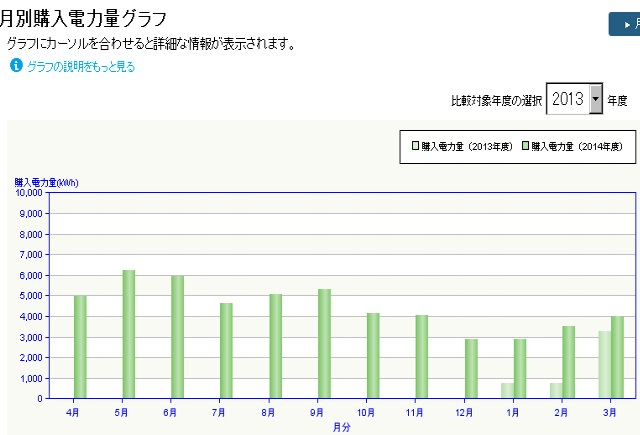Image resolution: width=640 pixels, height=435 pixels.
Task: Click the 8月 bar in the graph
Action: click(x=275, y=346)
